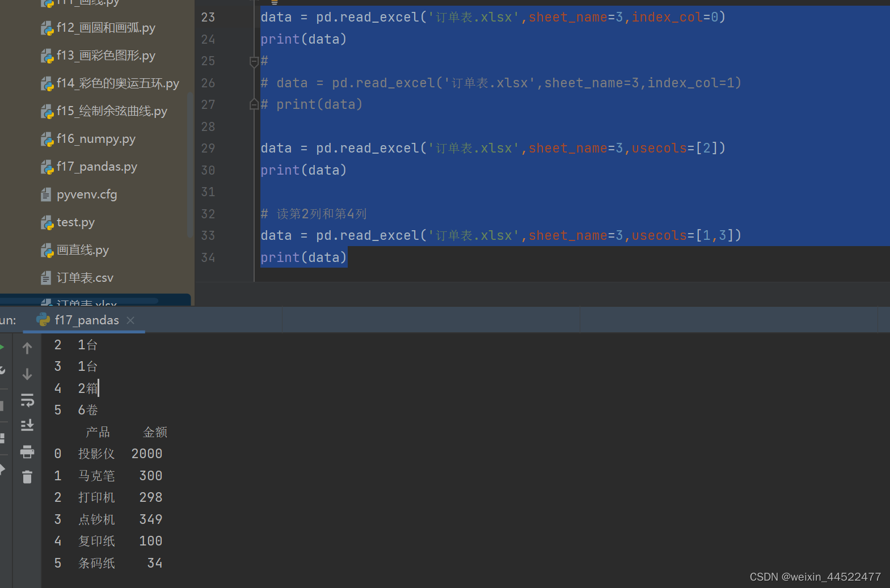
Task: Click 复印纸 row in console output
Action: pos(108,541)
